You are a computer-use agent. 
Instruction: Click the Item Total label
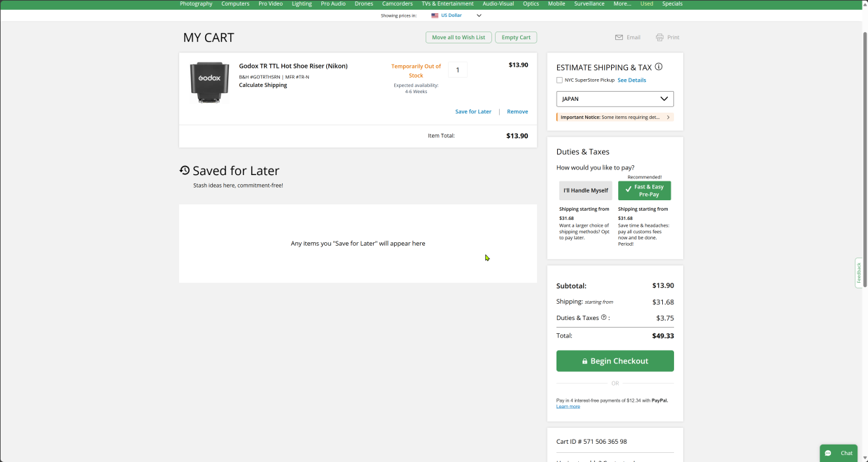click(x=442, y=136)
